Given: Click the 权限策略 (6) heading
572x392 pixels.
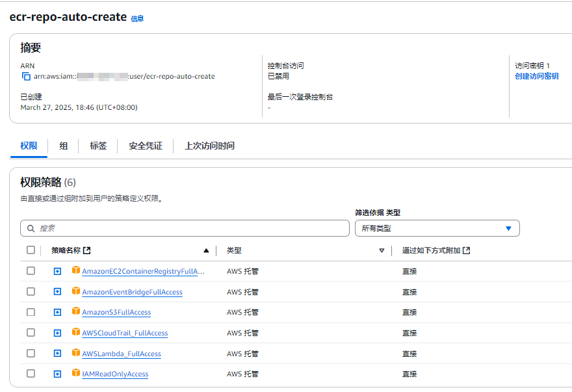Looking at the screenshot, I should [x=48, y=182].
